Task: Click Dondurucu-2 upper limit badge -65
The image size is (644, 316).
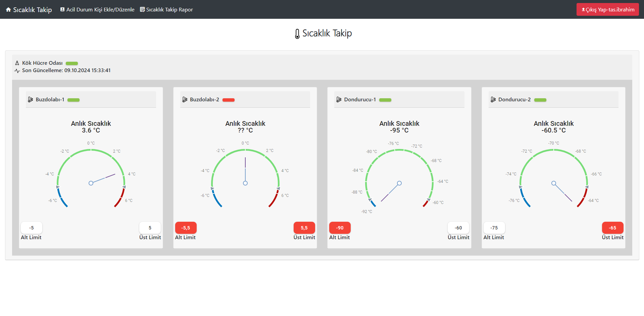Action: pos(612,228)
